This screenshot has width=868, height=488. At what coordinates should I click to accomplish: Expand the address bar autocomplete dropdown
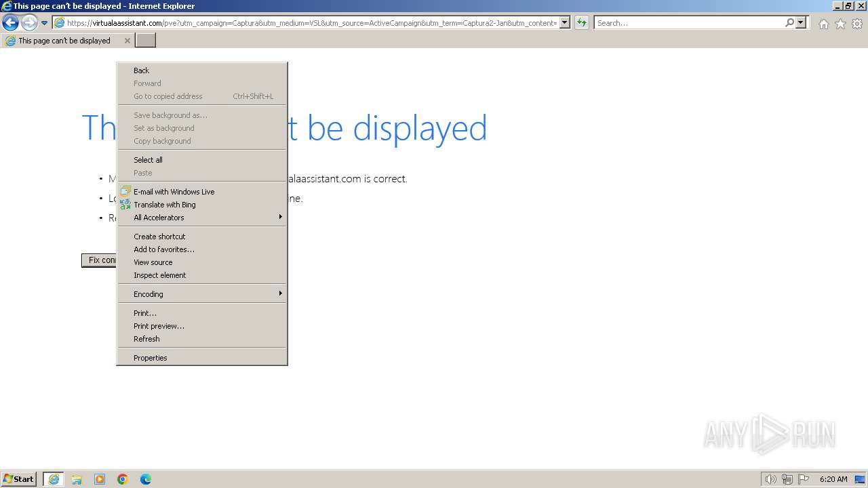565,23
